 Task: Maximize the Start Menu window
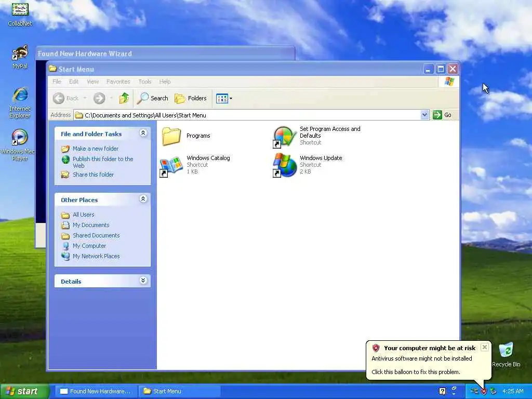pyautogui.click(x=441, y=69)
